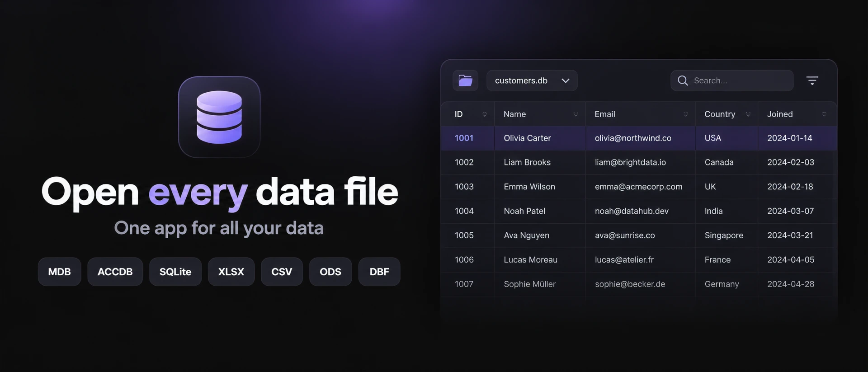This screenshot has width=868, height=372.
Task: Select the MDB format chip
Action: pyautogui.click(x=60, y=272)
